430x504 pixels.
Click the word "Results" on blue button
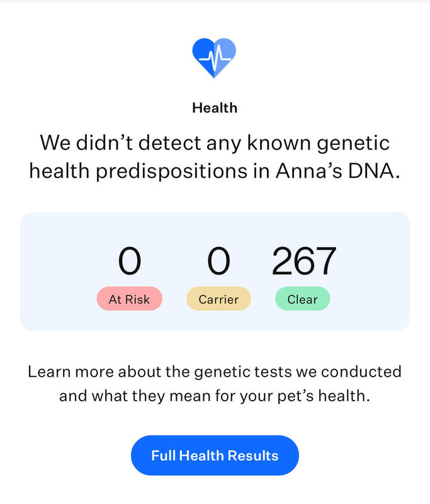pos(253,455)
